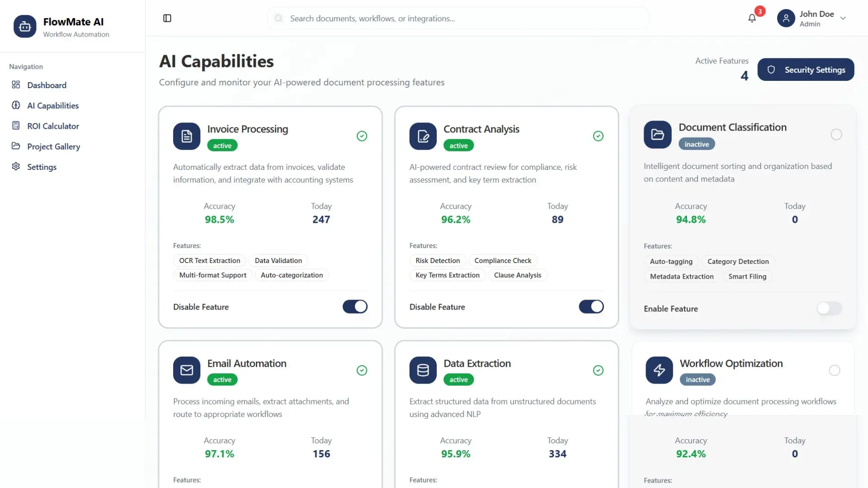This screenshot has height=488, width=868.
Task: Click the Data Validation tag
Action: [x=278, y=260]
